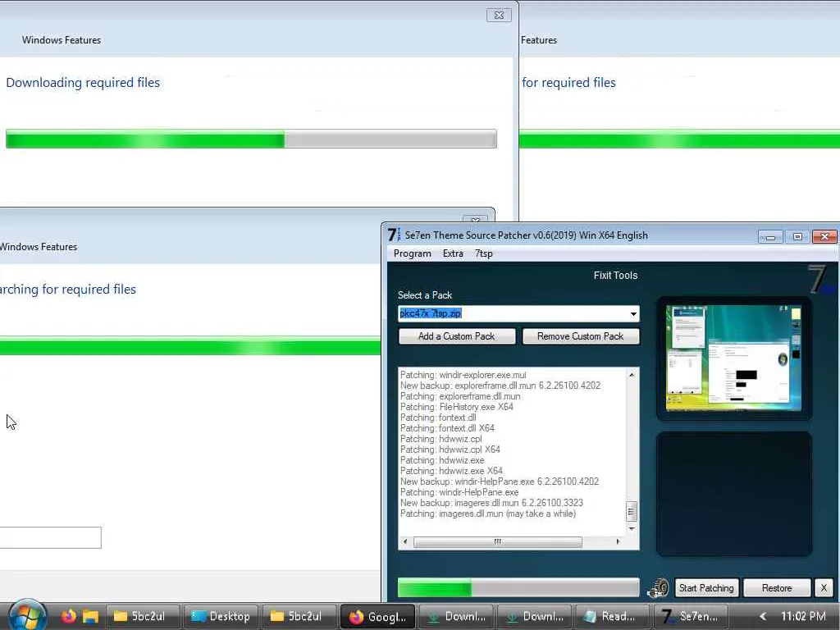Viewport: 840px width, 630px height.
Task: Click the log's scroll-up arrow
Action: (632, 375)
